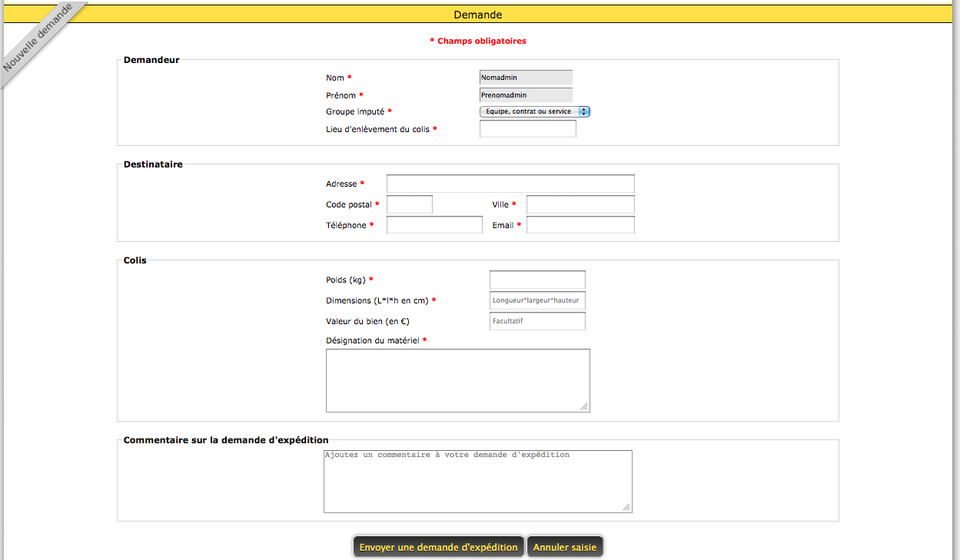Grab Désignation du matériel resize handle
Image resolution: width=960 pixels, height=560 pixels.
pos(584,406)
